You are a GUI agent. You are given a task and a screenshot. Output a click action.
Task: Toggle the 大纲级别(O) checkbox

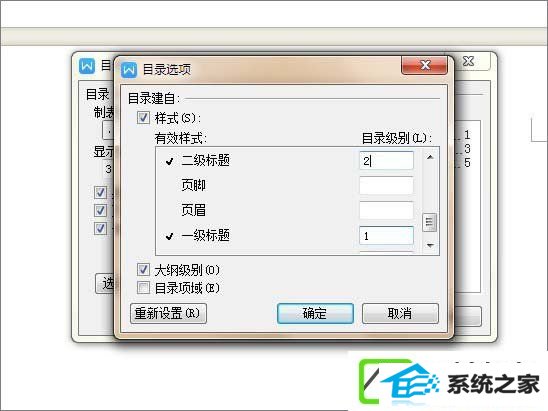click(143, 269)
